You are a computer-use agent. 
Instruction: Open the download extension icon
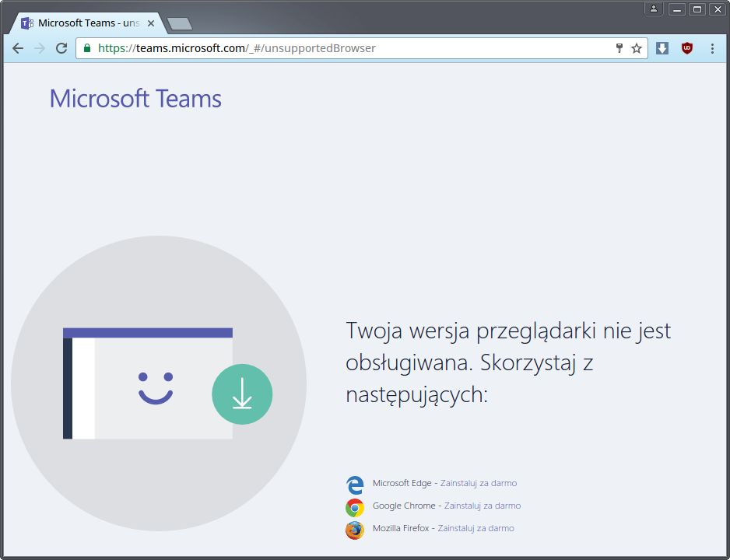click(x=662, y=48)
